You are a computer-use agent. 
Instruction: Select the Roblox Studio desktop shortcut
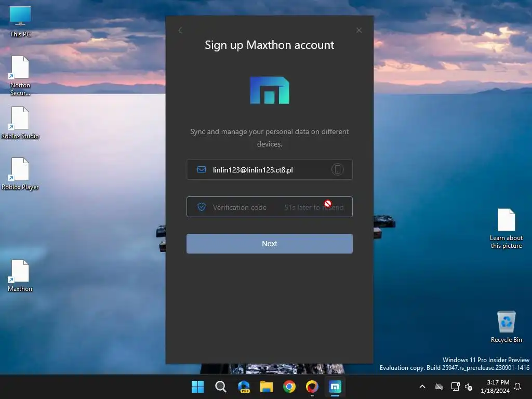pos(20,123)
